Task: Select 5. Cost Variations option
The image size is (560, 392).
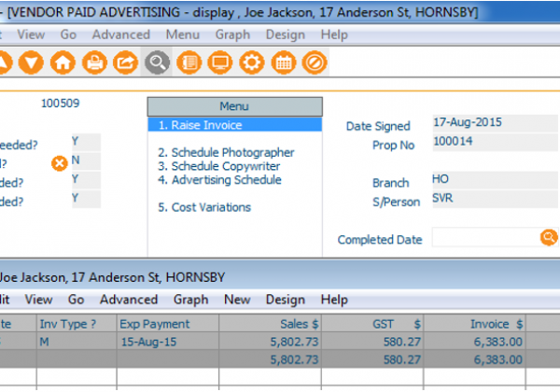Action: pos(204,207)
